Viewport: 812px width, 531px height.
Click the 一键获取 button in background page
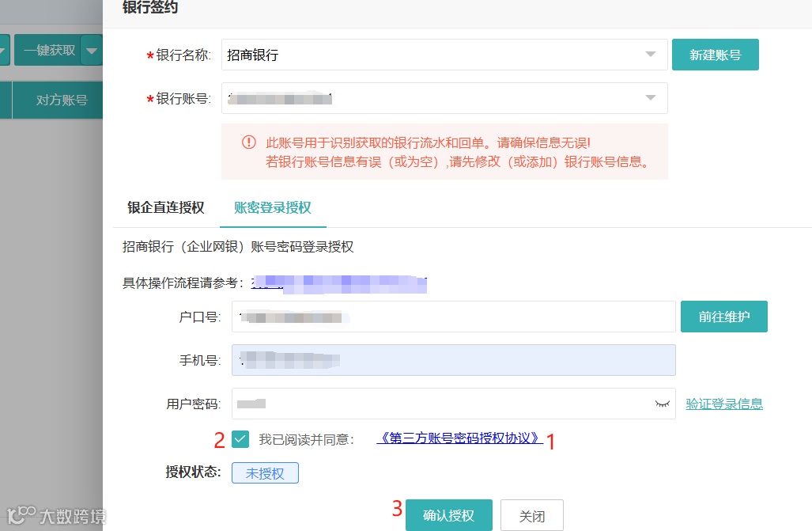tap(47, 51)
